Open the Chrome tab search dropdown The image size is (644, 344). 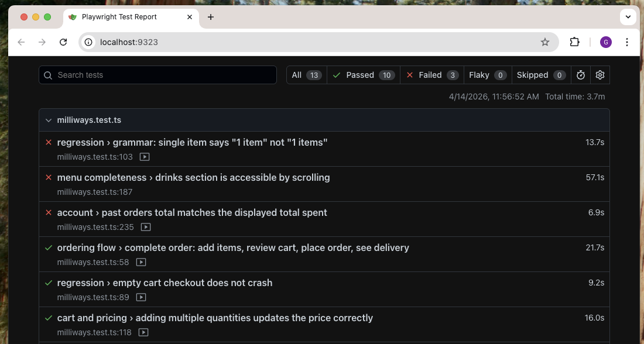click(628, 17)
